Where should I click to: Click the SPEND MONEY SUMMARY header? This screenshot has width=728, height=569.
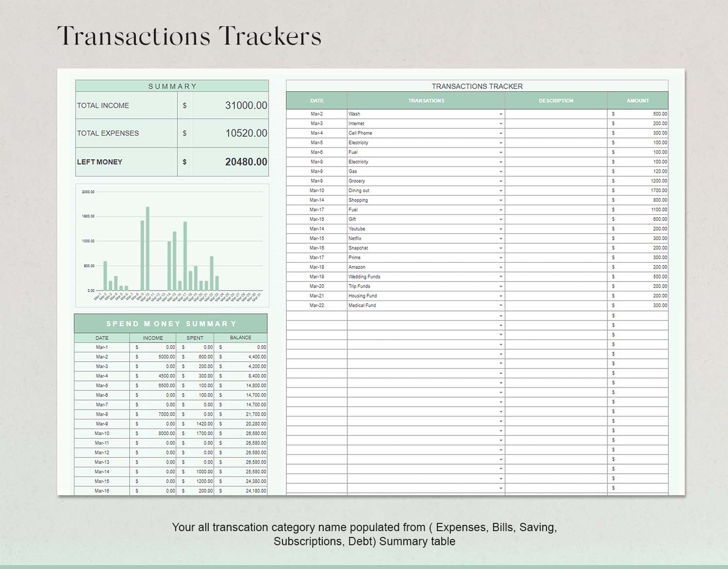click(x=171, y=323)
